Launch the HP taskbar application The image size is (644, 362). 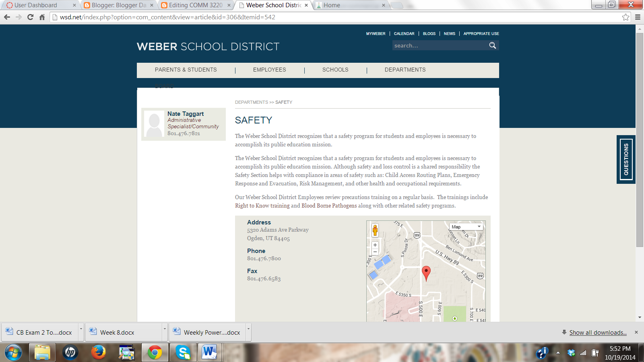70,352
